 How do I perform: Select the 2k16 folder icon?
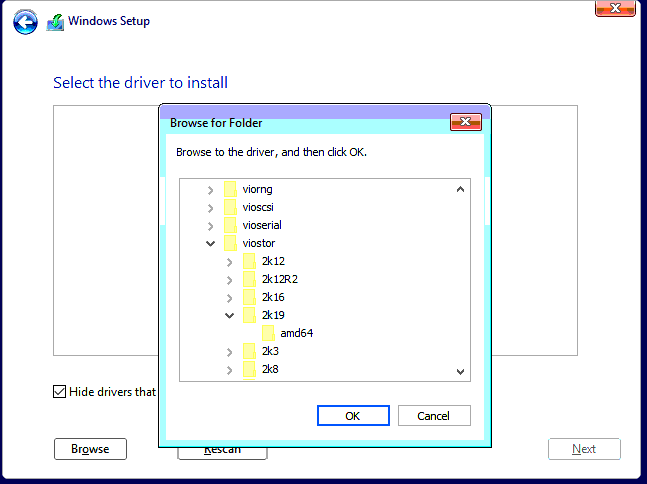coord(249,297)
